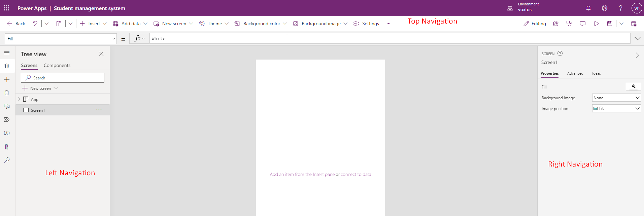
Task: Expand the App tree node
Action: (x=19, y=99)
